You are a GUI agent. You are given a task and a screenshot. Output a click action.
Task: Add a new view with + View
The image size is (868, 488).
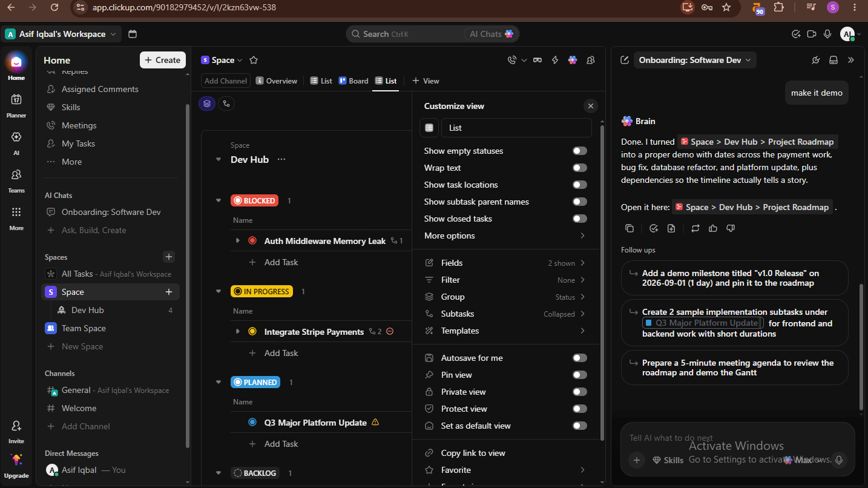[x=426, y=81]
